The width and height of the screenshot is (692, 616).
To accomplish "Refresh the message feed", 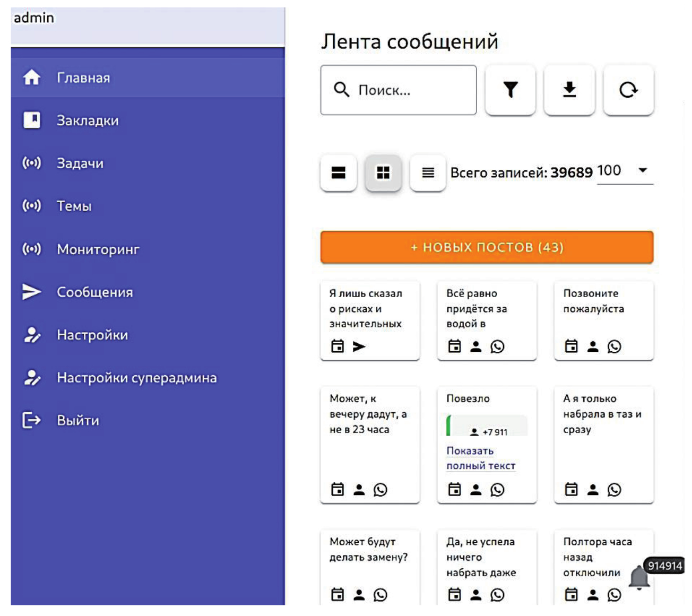I will pyautogui.click(x=628, y=90).
